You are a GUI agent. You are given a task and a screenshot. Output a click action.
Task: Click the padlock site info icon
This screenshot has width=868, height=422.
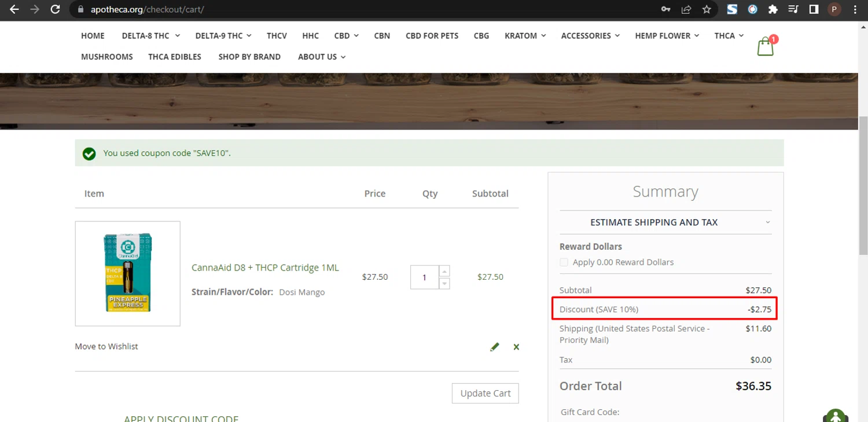pyautogui.click(x=80, y=9)
